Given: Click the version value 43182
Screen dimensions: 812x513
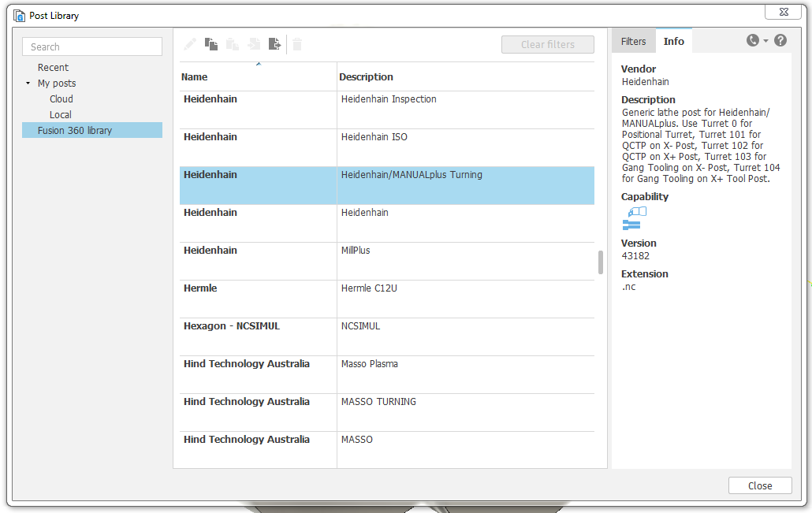Looking at the screenshot, I should coord(635,256).
